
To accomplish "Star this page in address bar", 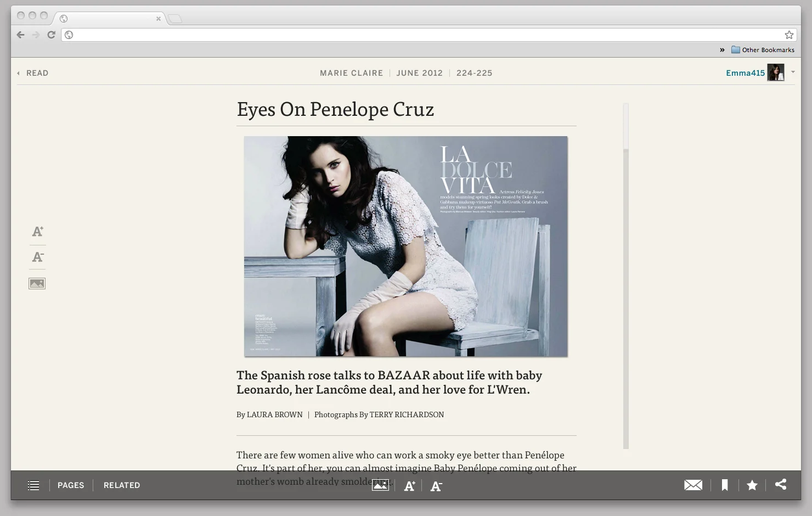I will tap(789, 35).
